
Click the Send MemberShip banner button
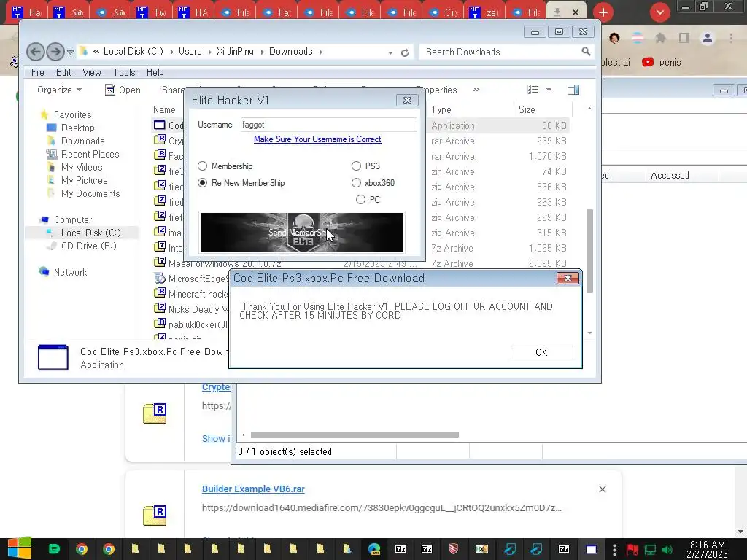[x=301, y=232]
